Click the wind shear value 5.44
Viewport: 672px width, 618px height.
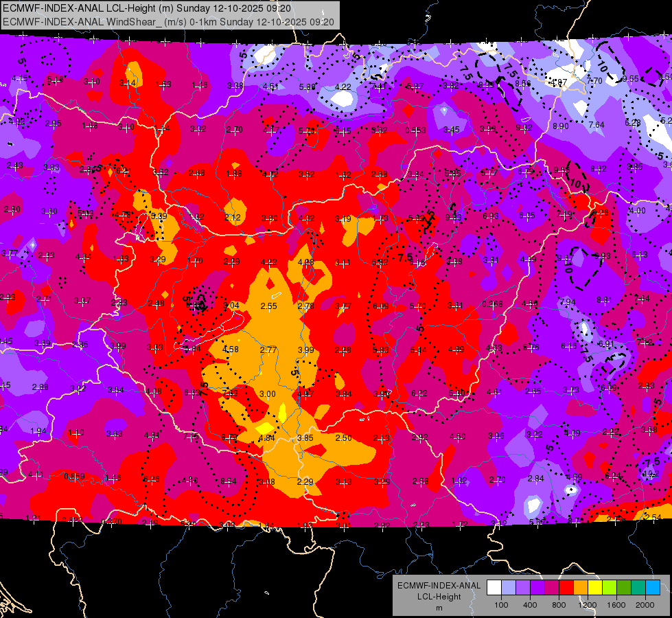click(418, 350)
